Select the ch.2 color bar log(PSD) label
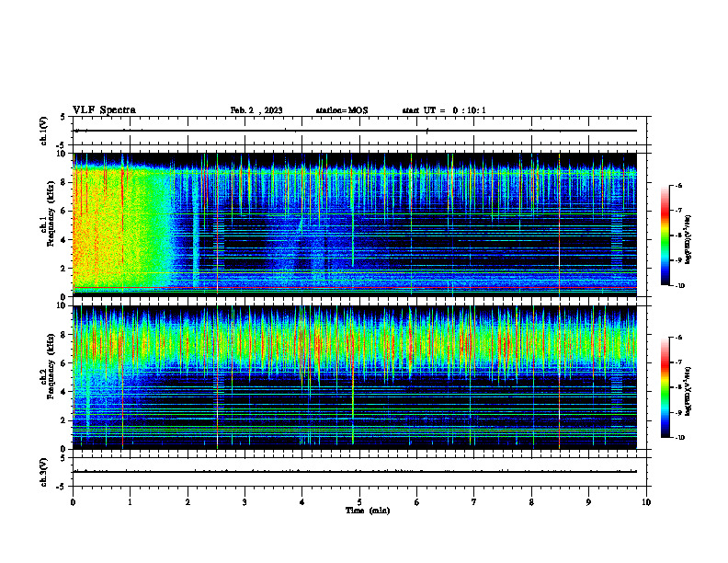 689,391
